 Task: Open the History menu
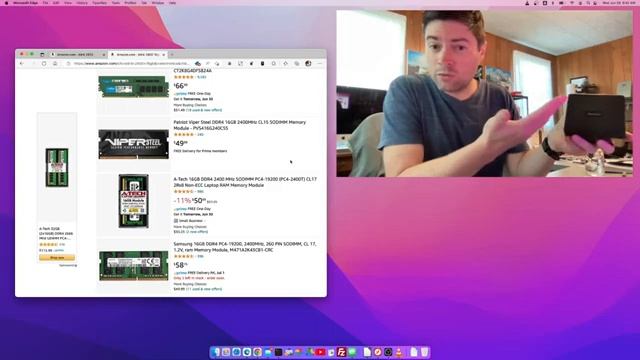[x=82, y=3]
